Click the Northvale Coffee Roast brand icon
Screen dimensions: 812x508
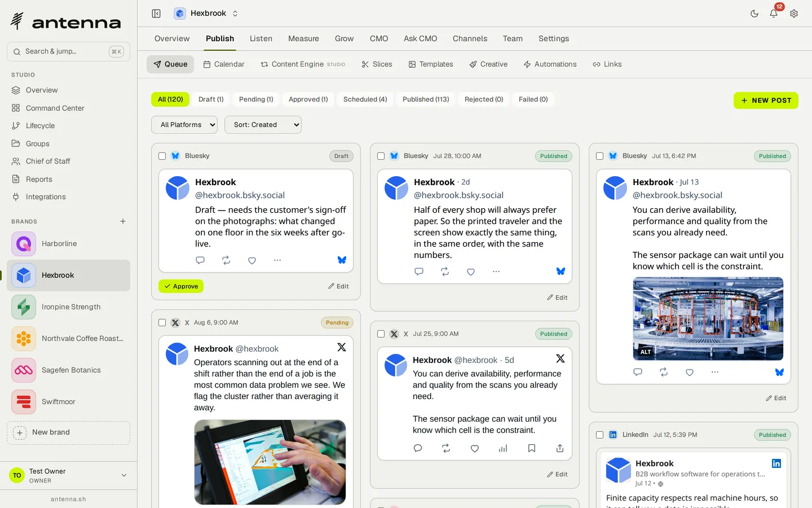click(24, 339)
